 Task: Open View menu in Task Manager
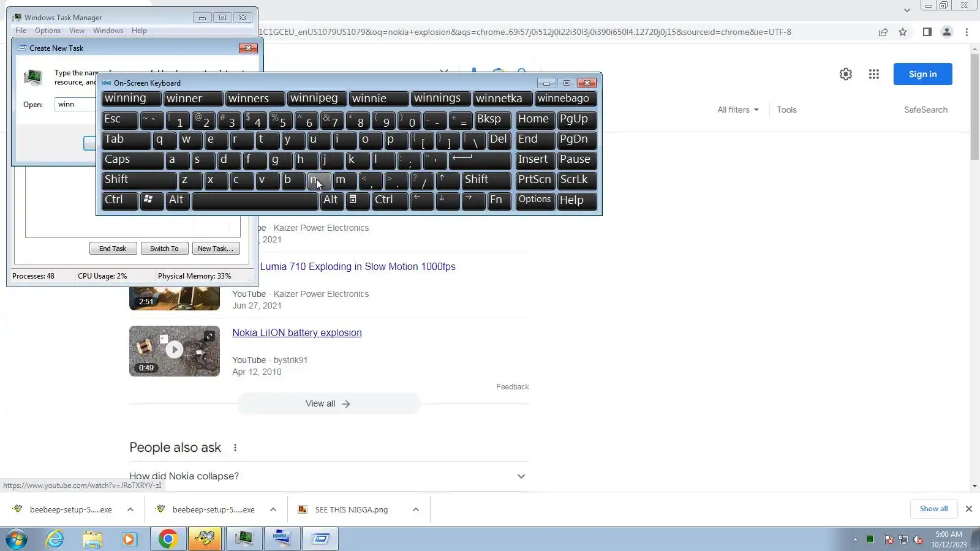[x=77, y=31]
